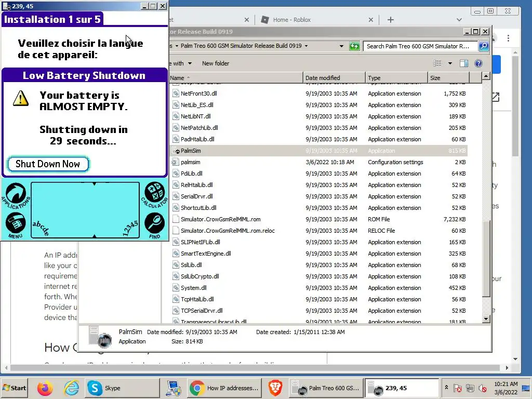Switch to the Home - Roblox browser tab
The height and width of the screenshot is (399, 532).
point(292,20)
